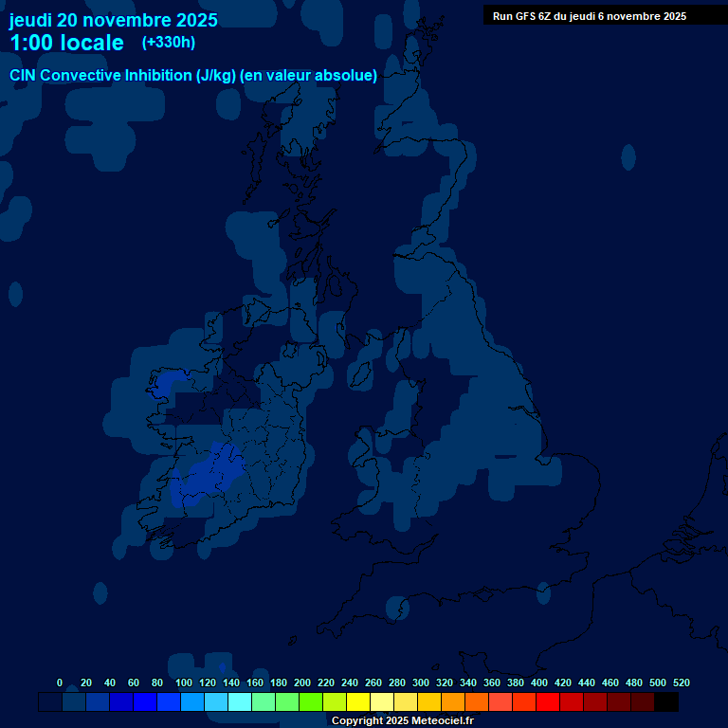Click the pure blue legend swatch near 60-80
Image resolution: width=728 pixels, height=728 pixels.
(145, 702)
